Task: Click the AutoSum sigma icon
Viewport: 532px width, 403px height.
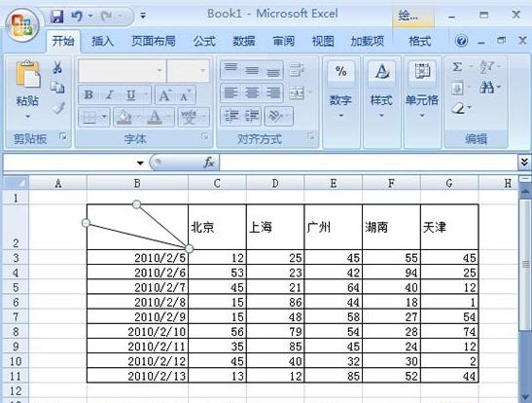Action: coord(457,67)
